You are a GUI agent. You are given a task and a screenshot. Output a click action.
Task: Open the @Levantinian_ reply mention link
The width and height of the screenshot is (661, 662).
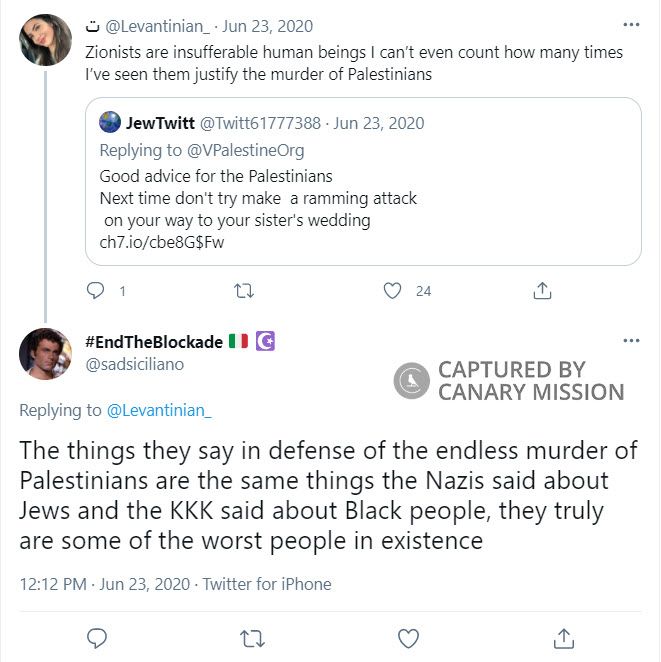(159, 410)
